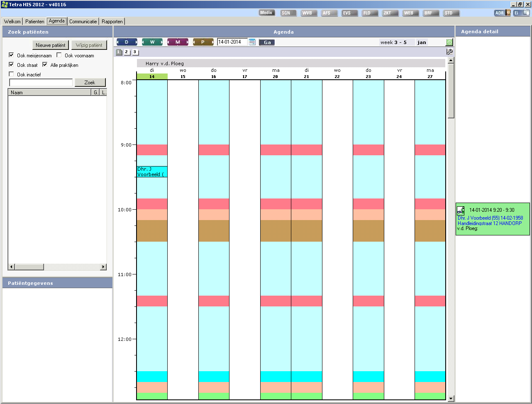Open agenda settings wrench icon
532x404 pixels.
coord(449,52)
